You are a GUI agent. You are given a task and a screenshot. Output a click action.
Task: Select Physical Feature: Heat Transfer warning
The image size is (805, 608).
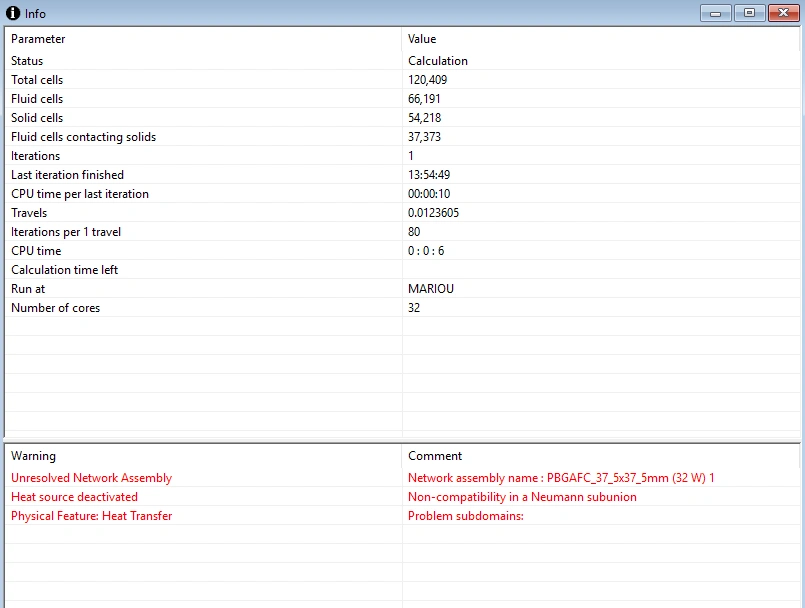[x=91, y=516]
